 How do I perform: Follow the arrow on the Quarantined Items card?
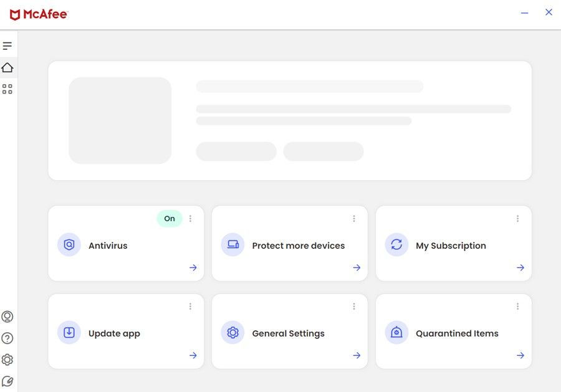(x=520, y=355)
